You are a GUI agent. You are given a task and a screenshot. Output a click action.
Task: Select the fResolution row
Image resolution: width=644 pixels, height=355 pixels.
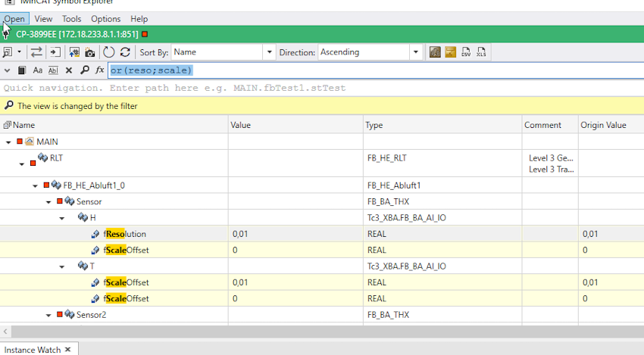coord(322,234)
